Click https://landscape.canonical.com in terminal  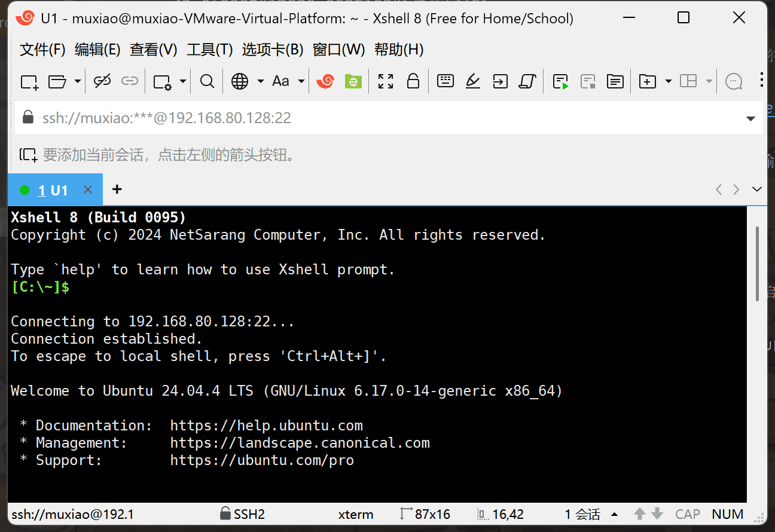(x=300, y=443)
